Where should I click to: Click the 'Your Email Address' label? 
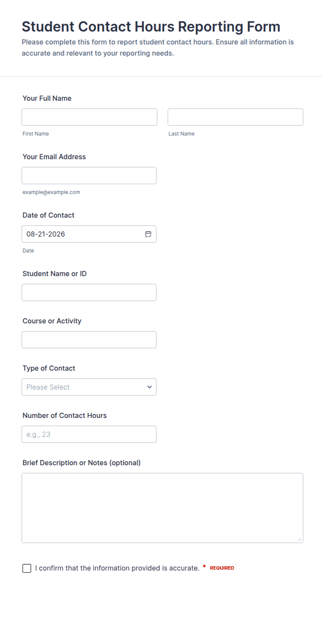coord(54,157)
